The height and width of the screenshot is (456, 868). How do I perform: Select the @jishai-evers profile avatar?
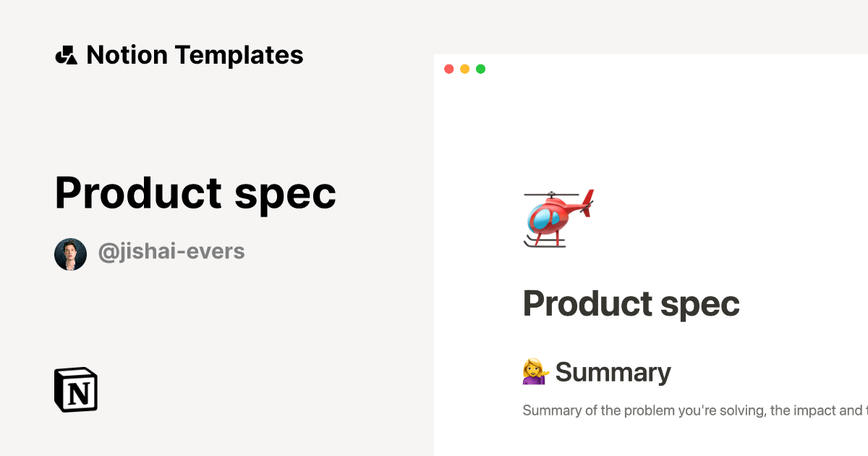(69, 253)
